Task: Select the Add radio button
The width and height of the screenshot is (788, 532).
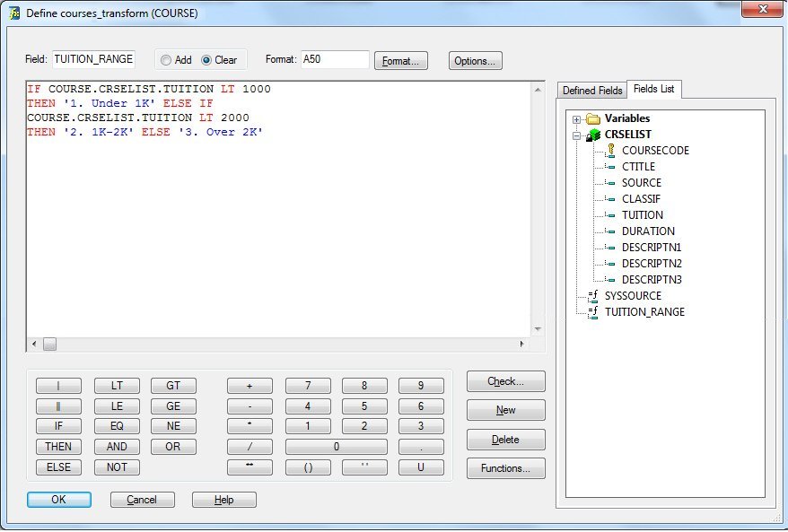Action: (166, 60)
